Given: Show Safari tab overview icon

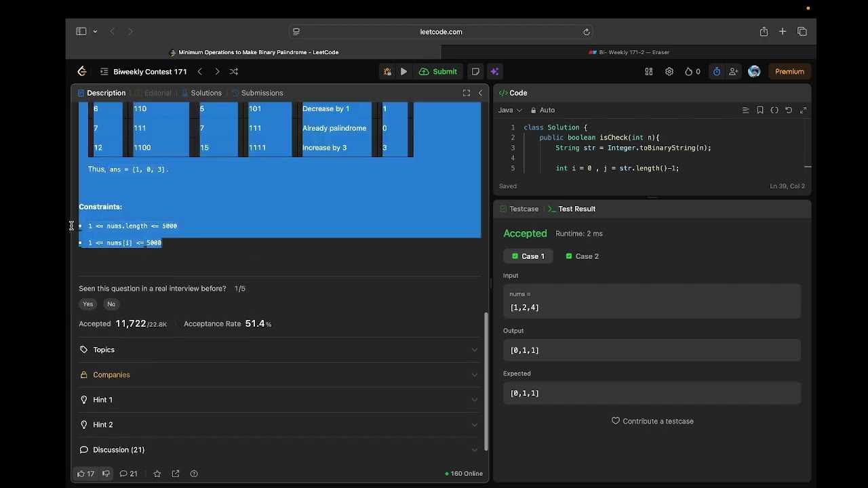Looking at the screenshot, I should tap(802, 31).
